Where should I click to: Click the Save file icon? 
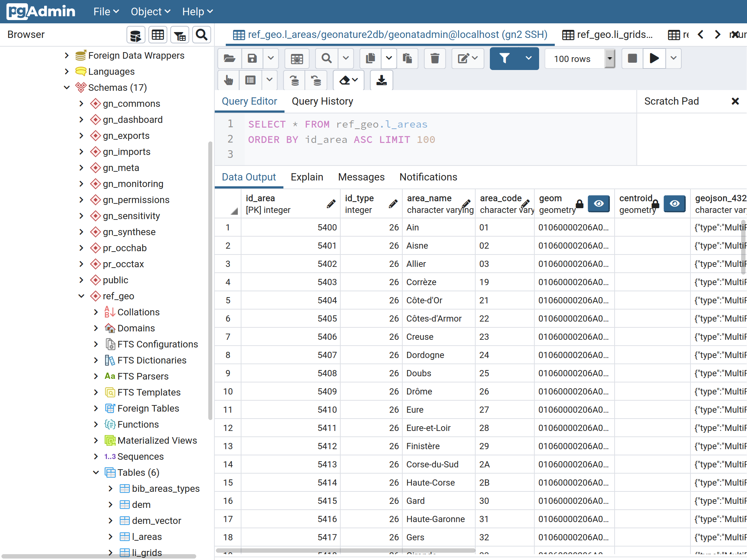click(252, 58)
